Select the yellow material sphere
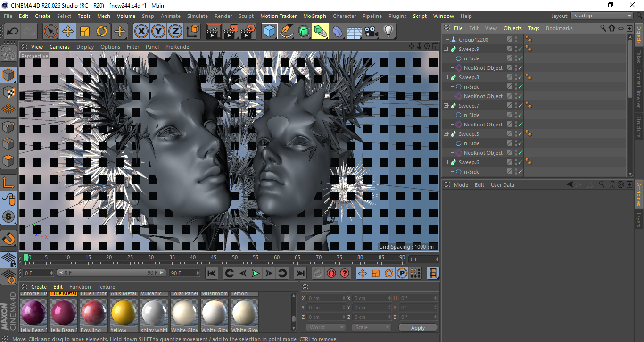 pyautogui.click(x=124, y=313)
